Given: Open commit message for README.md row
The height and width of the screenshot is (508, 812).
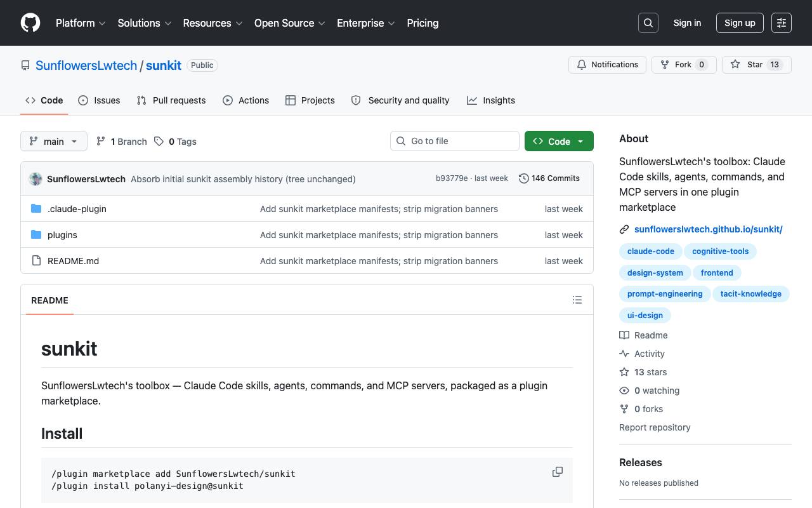Looking at the screenshot, I should click(x=379, y=261).
